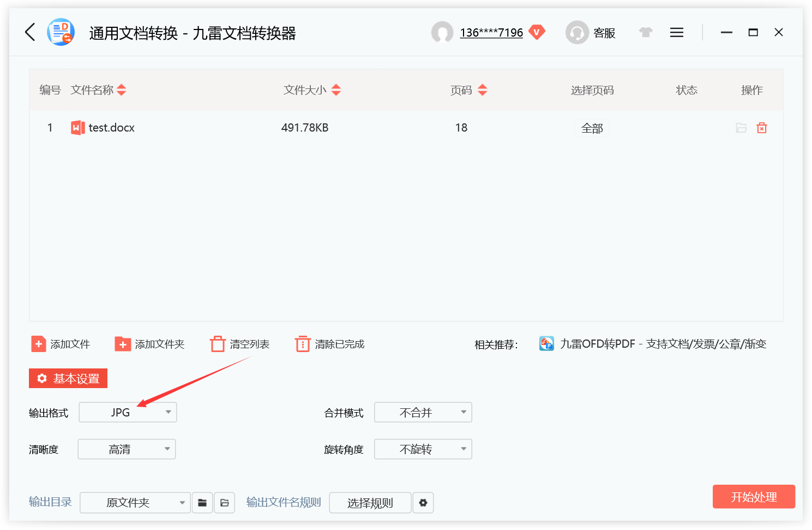Click 添加文件 add file button
The image size is (812, 530).
pyautogui.click(x=61, y=344)
